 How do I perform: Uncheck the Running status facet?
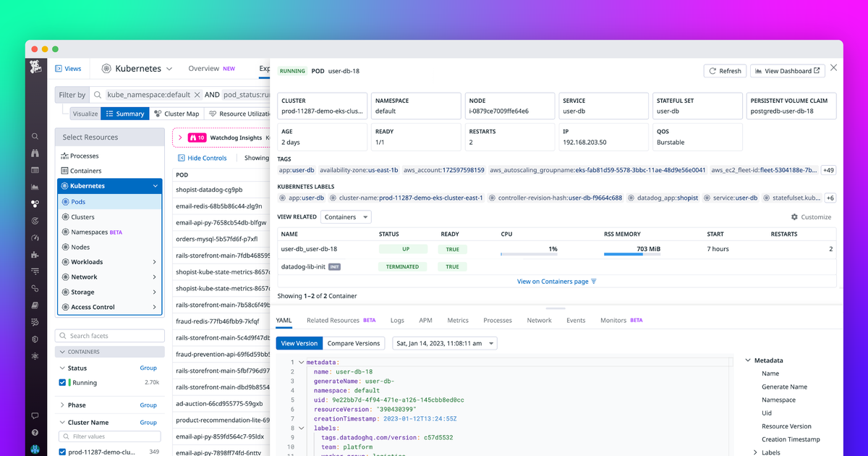click(62, 382)
